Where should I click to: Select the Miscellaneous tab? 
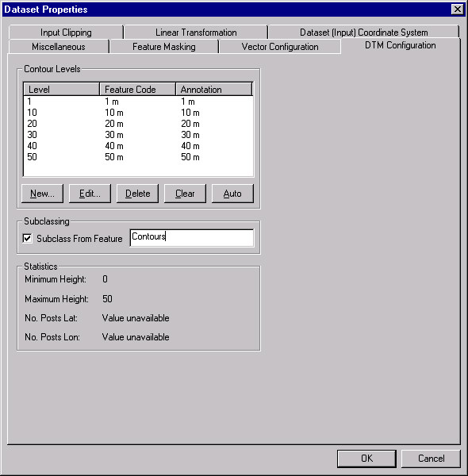[59, 47]
